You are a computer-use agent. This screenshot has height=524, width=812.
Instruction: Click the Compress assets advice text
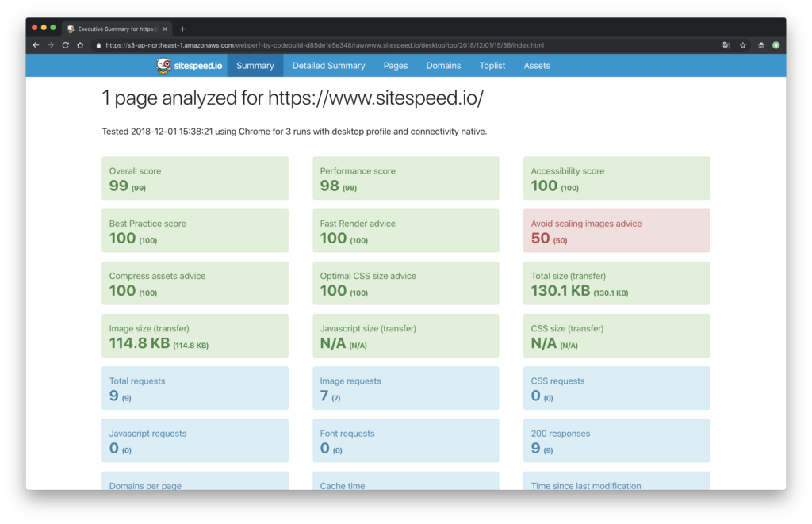[157, 276]
